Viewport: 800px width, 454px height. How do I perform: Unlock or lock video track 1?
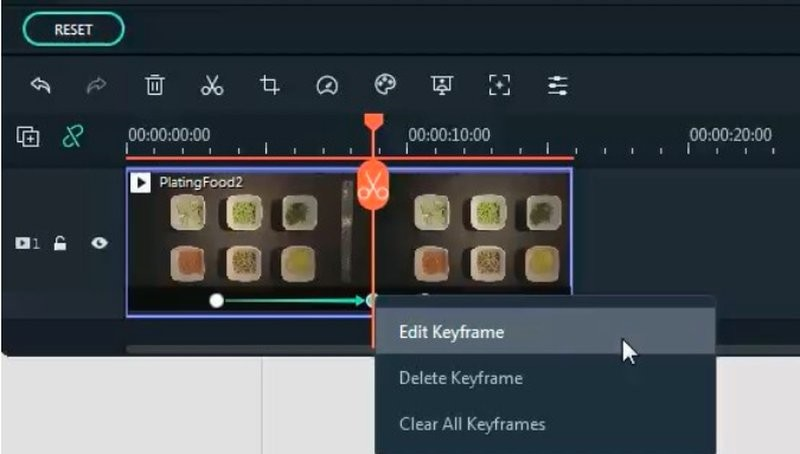tap(60, 243)
